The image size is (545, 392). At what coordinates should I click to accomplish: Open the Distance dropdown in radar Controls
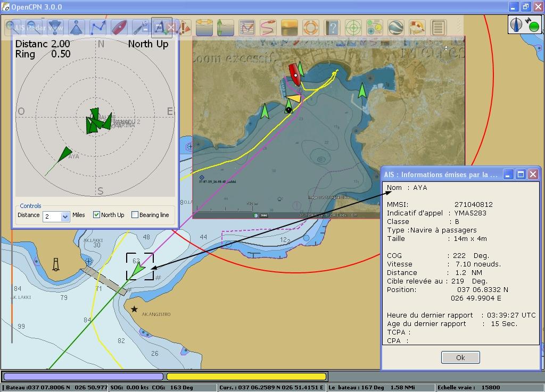point(65,216)
